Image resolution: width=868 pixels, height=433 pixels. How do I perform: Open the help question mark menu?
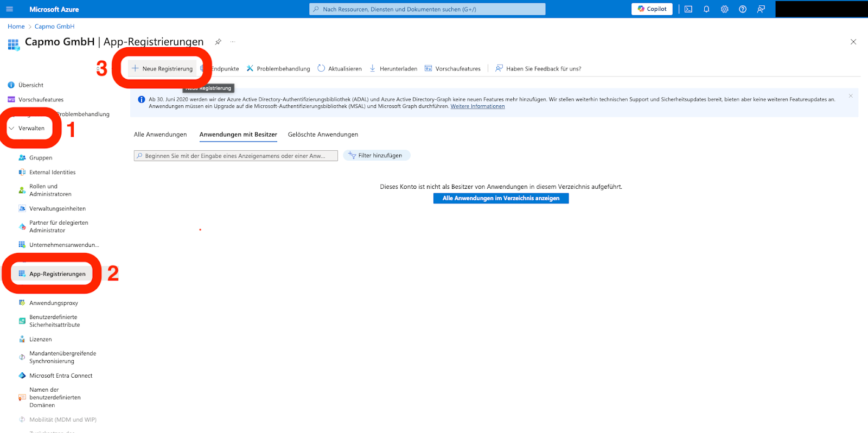(743, 9)
